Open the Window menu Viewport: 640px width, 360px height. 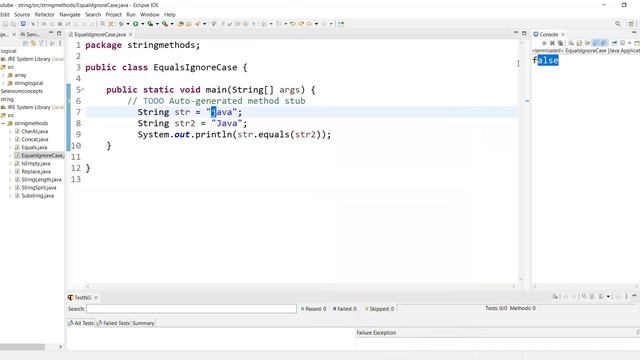[149, 14]
